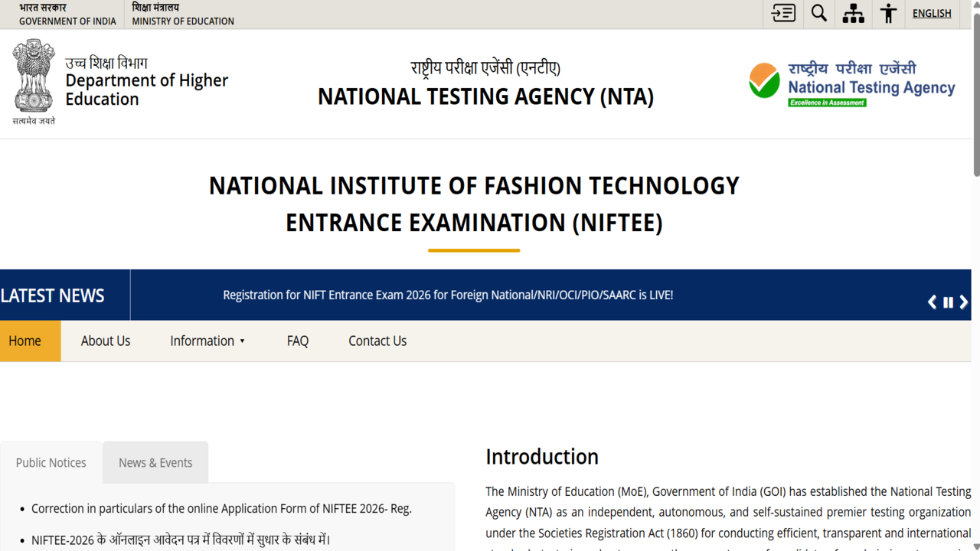Image resolution: width=980 pixels, height=551 pixels.
Task: Open NIFTEE 2026 application form correction notice
Action: [221, 509]
